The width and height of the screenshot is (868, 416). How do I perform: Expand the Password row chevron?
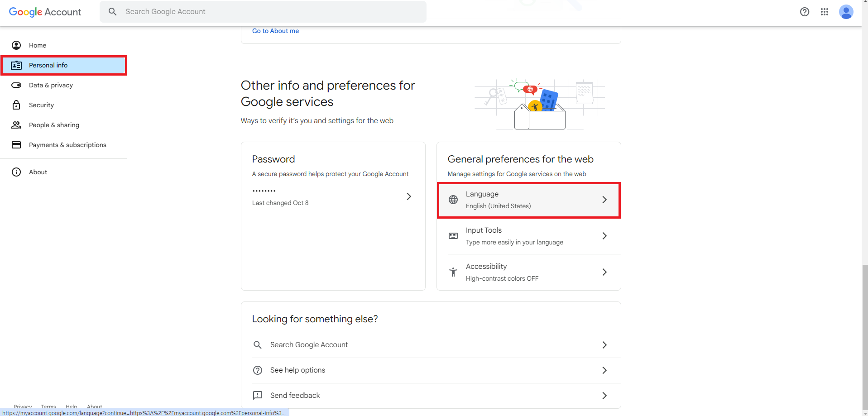[409, 196]
